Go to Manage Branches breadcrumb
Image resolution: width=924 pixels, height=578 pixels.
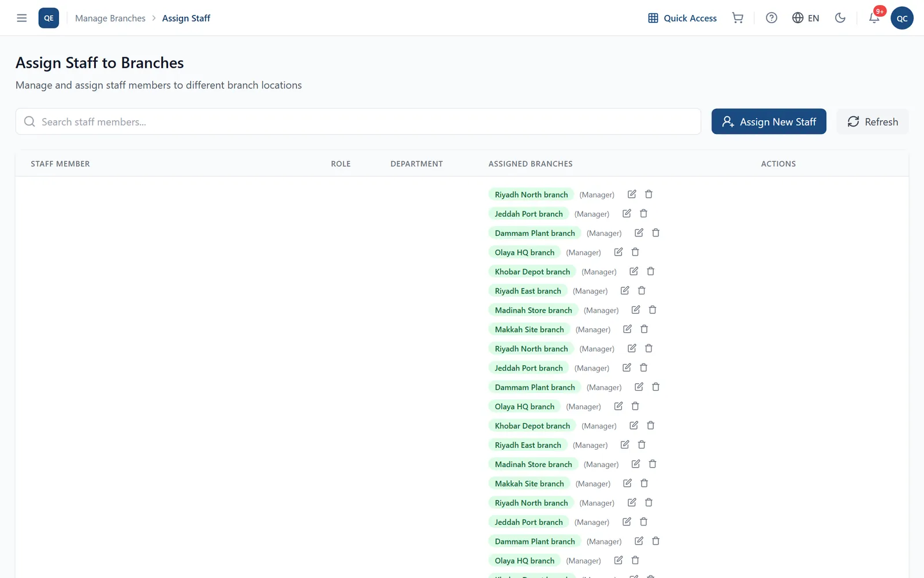(110, 18)
